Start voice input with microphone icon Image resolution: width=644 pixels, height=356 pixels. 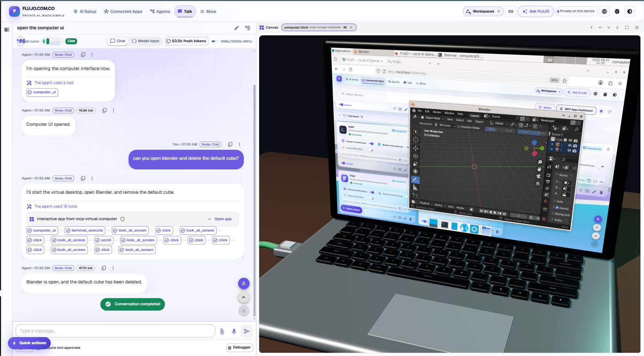coord(234,331)
